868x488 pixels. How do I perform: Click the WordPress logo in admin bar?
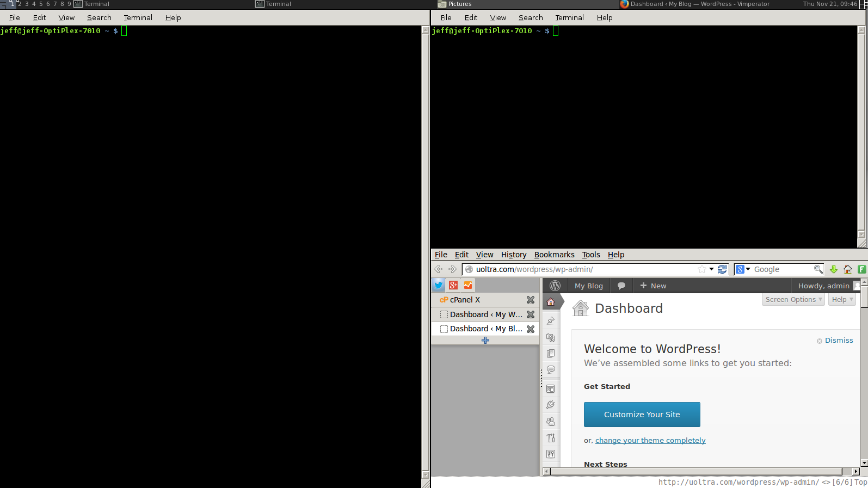[x=555, y=286]
